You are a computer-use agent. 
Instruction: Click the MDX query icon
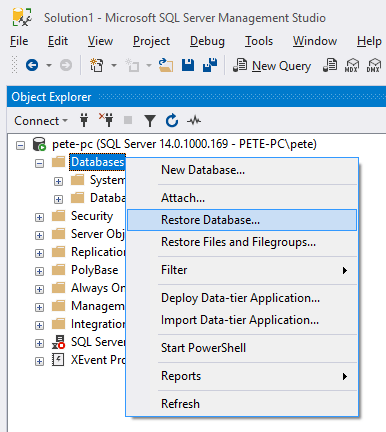click(352, 65)
